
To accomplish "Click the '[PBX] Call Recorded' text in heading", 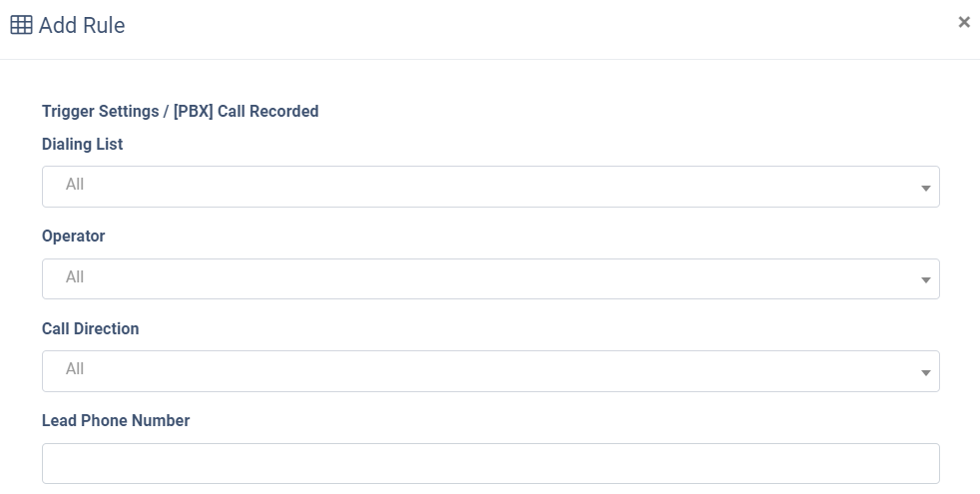I will click(246, 112).
